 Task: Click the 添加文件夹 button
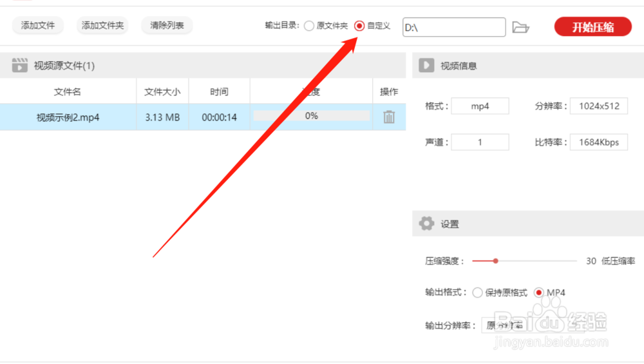tap(102, 26)
